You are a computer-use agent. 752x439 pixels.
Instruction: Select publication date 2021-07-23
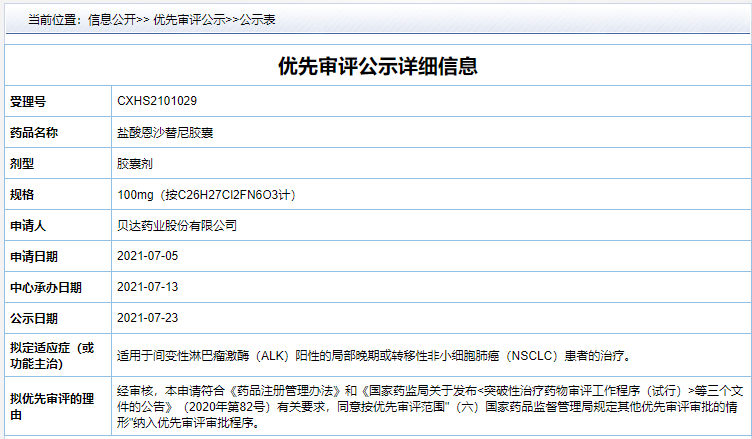[148, 318]
